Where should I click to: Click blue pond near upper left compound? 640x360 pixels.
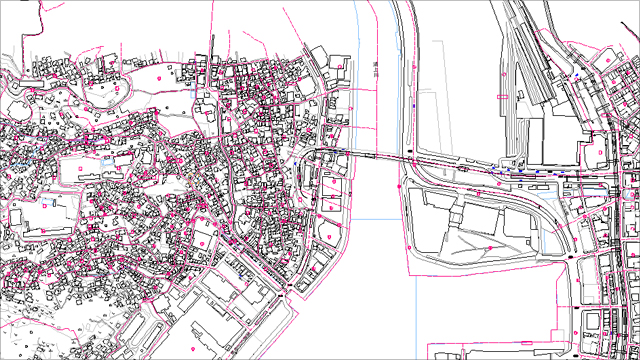coord(108,162)
